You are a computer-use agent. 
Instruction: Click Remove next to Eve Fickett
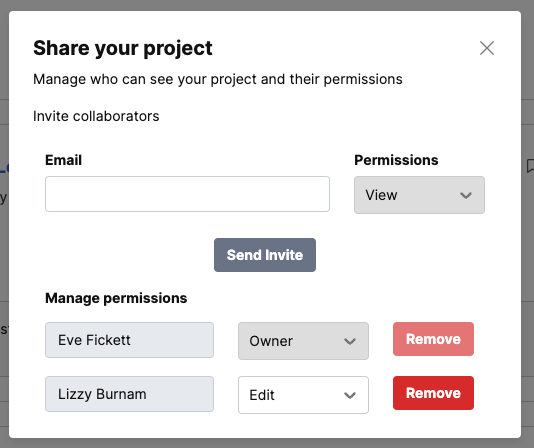click(433, 339)
